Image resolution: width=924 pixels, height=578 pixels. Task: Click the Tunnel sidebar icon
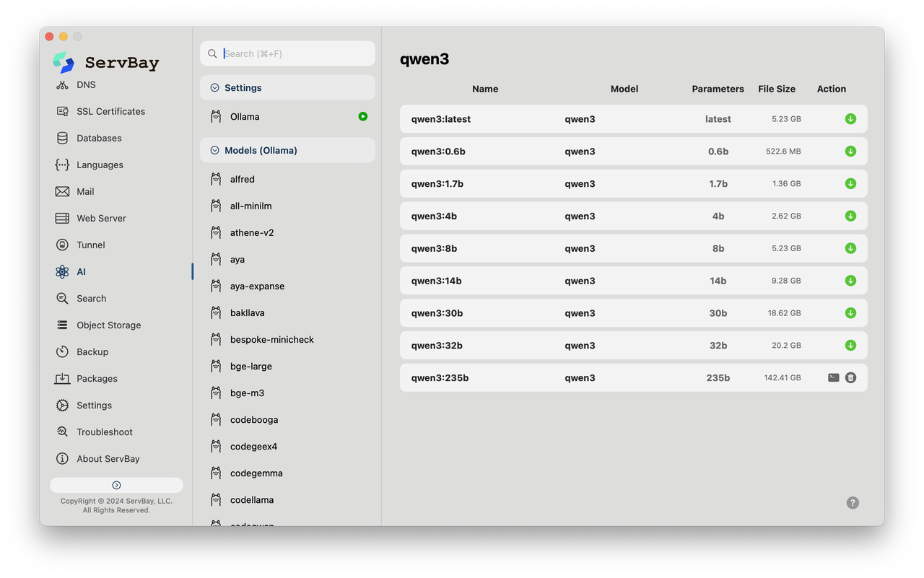62,245
